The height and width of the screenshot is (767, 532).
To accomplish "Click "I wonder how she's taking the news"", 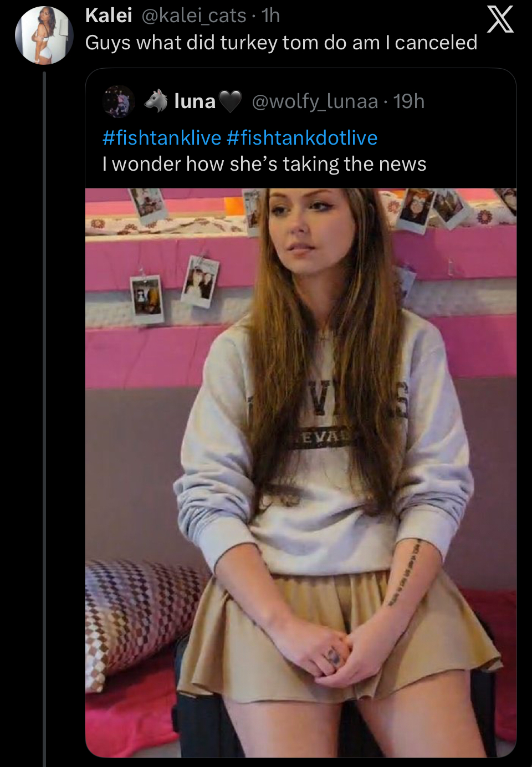I will click(x=264, y=164).
